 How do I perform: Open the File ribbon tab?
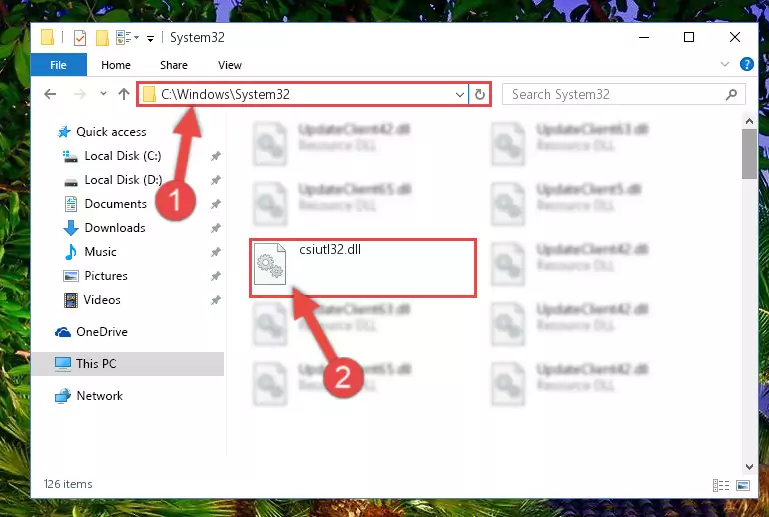tap(58, 65)
